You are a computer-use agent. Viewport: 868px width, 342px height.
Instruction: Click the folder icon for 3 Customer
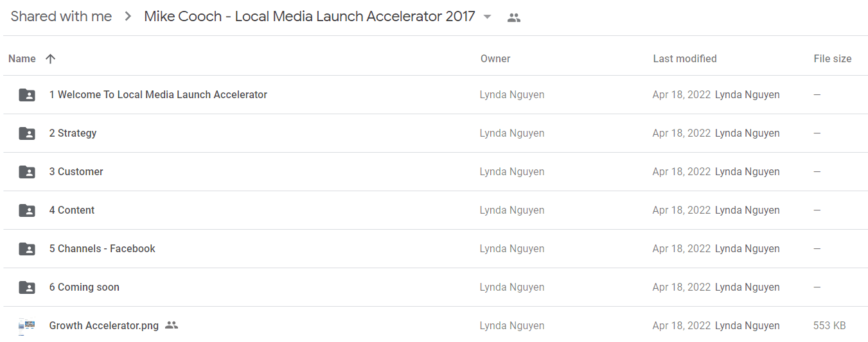pyautogui.click(x=27, y=172)
